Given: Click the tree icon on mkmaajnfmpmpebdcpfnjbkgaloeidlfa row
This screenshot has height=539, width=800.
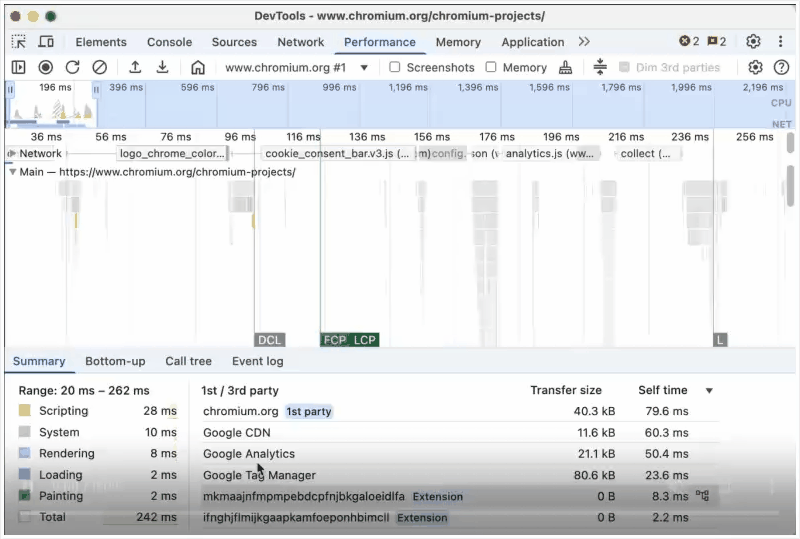Looking at the screenshot, I should pos(703,496).
